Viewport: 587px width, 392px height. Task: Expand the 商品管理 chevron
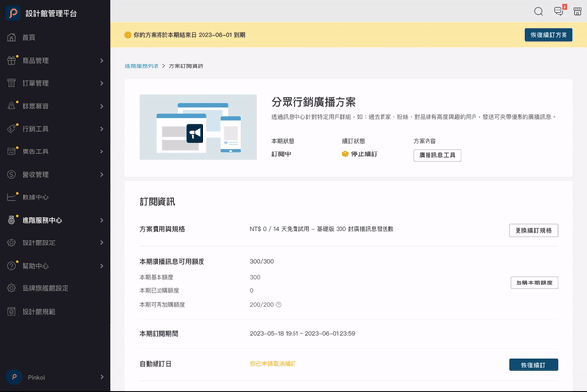pos(102,61)
